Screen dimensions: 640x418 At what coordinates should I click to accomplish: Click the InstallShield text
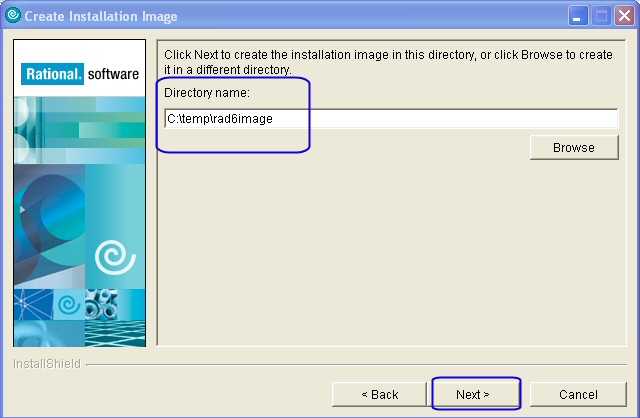(x=47, y=363)
